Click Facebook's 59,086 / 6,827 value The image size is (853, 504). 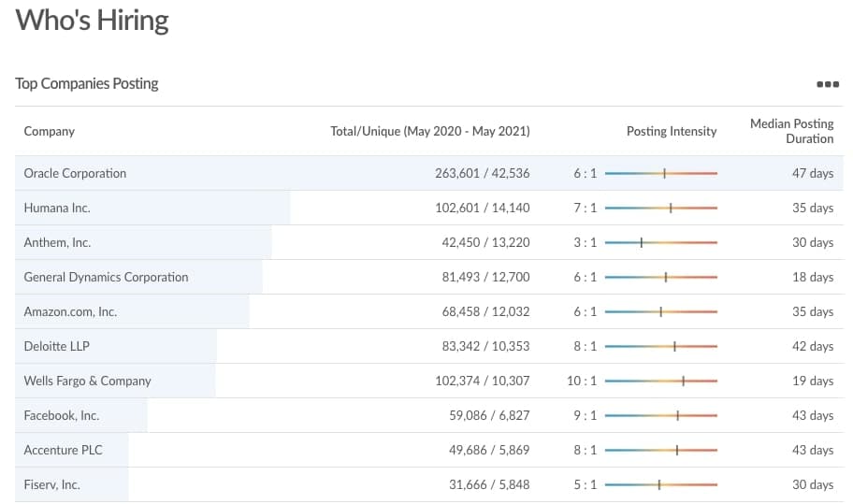(x=489, y=415)
